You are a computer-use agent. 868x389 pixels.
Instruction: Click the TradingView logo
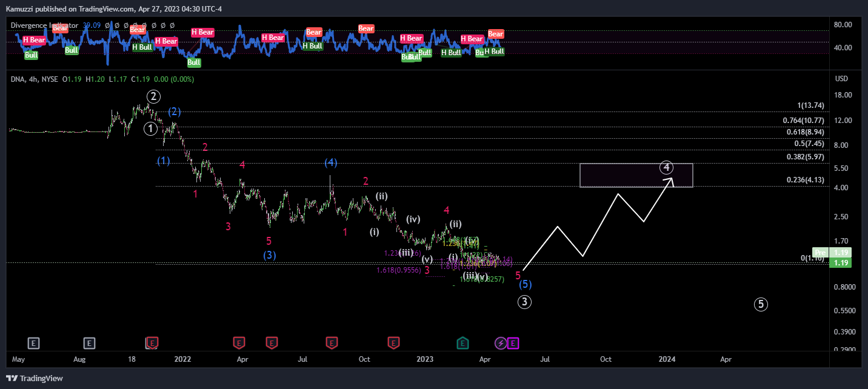pos(35,378)
